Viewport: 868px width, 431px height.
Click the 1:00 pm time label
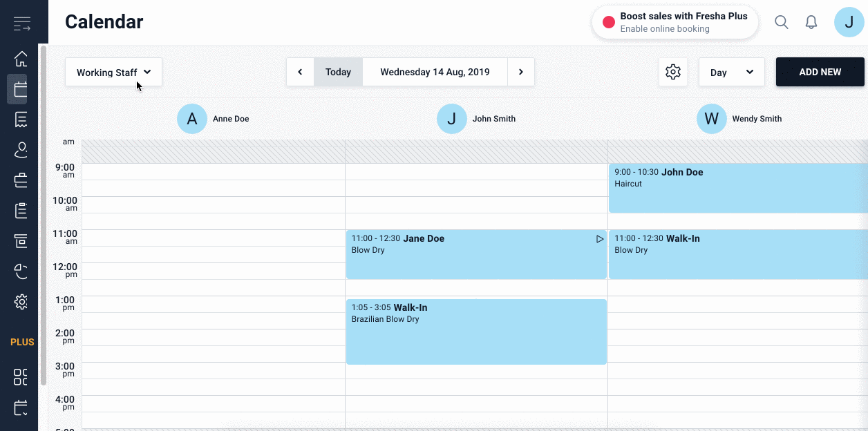[65, 303]
